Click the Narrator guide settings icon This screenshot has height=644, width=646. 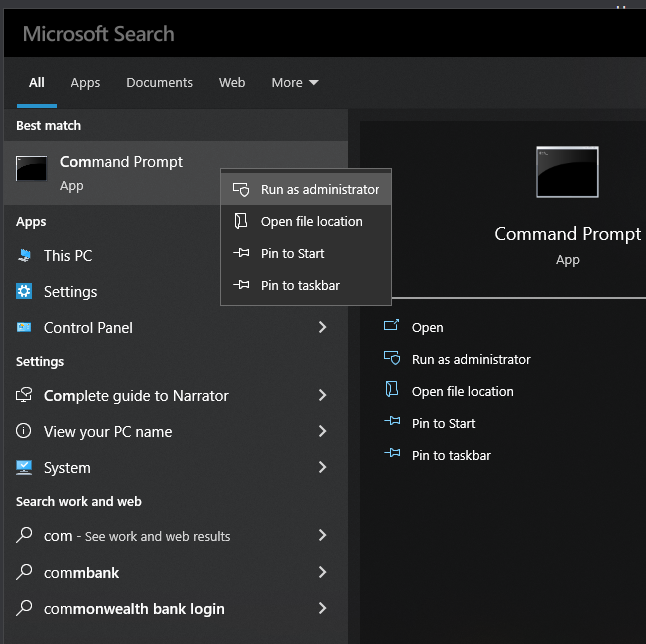25,396
